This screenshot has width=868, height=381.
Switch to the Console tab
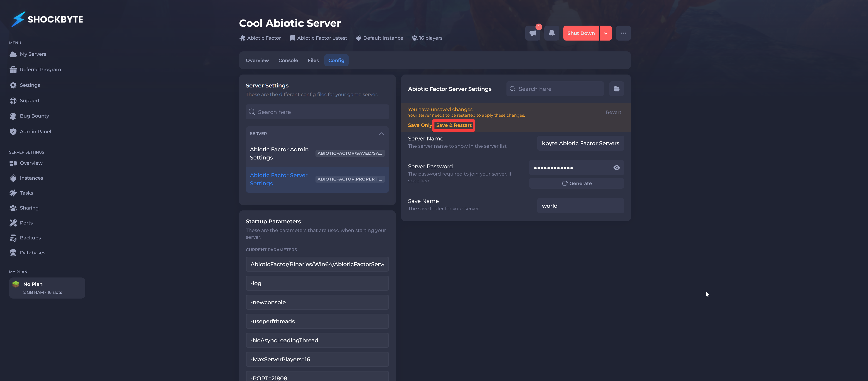pos(288,60)
